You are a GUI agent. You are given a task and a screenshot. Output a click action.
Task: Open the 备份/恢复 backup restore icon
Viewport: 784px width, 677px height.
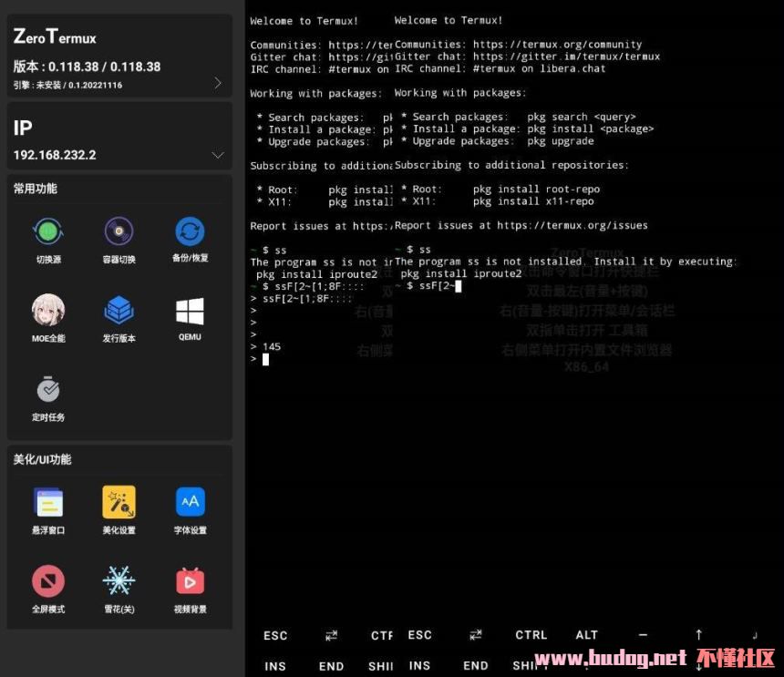(190, 231)
